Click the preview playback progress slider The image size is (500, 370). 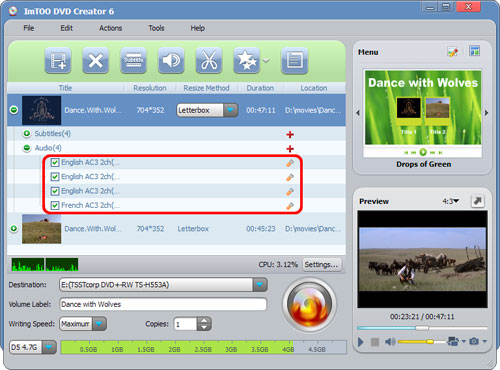pos(422,328)
